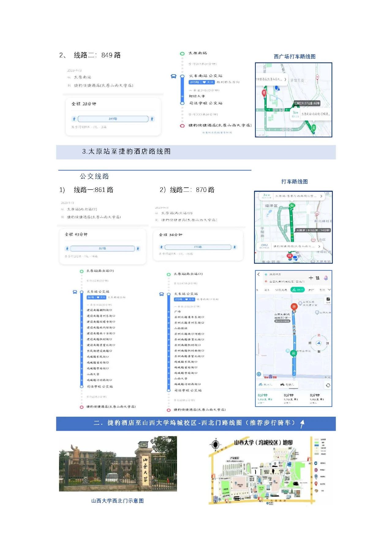Tap 861路 follow badge under 火车站公交站

96,297
